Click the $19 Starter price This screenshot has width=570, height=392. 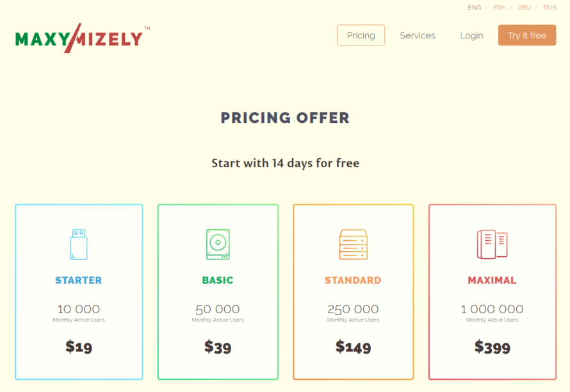[79, 347]
